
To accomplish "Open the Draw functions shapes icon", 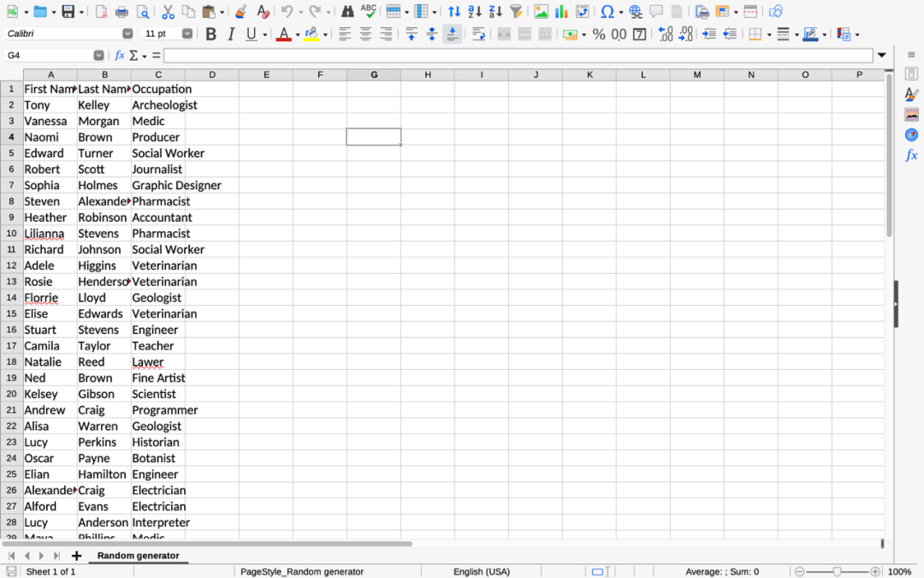I will pyautogui.click(x=776, y=11).
